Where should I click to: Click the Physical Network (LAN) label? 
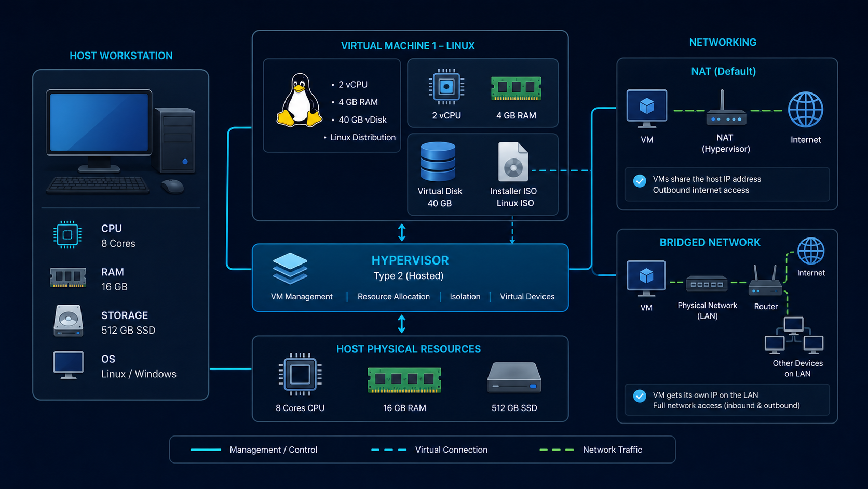[707, 311]
